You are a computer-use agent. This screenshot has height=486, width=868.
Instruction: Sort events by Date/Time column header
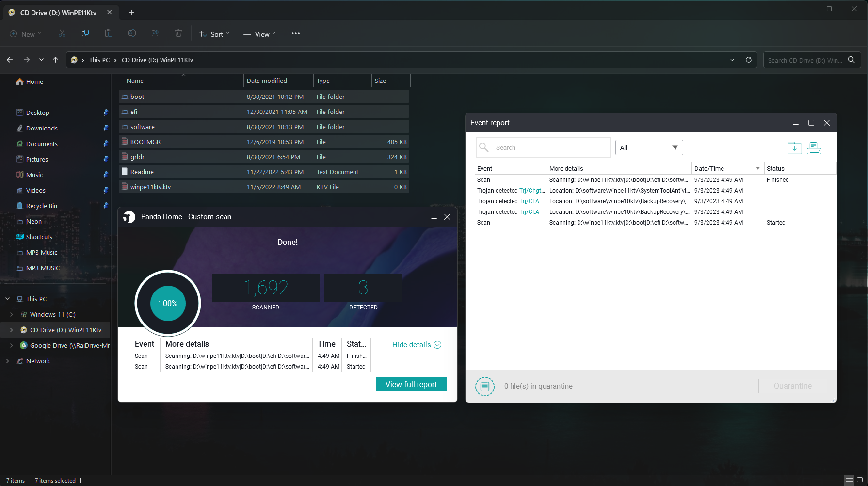click(x=727, y=168)
